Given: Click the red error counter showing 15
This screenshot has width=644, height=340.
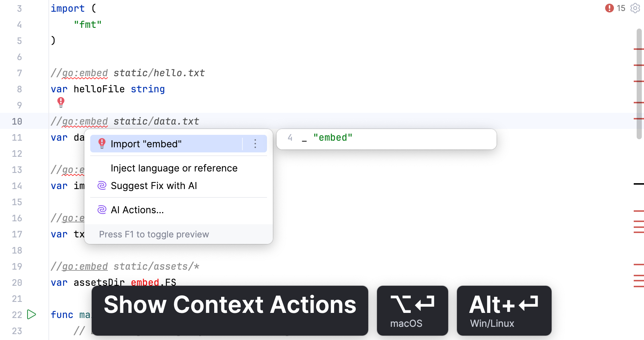Looking at the screenshot, I should click(x=615, y=8).
